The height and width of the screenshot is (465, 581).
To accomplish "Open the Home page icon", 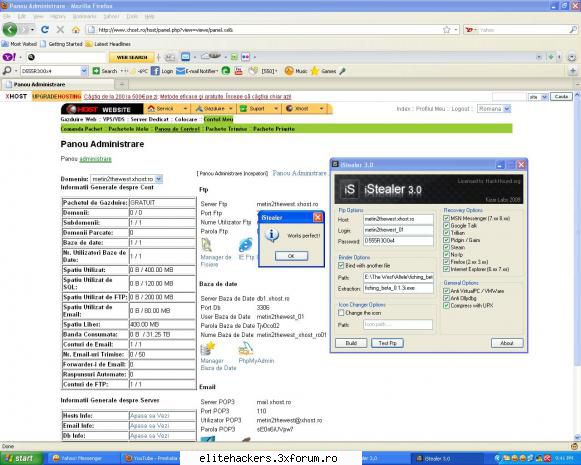I will 76,30.
